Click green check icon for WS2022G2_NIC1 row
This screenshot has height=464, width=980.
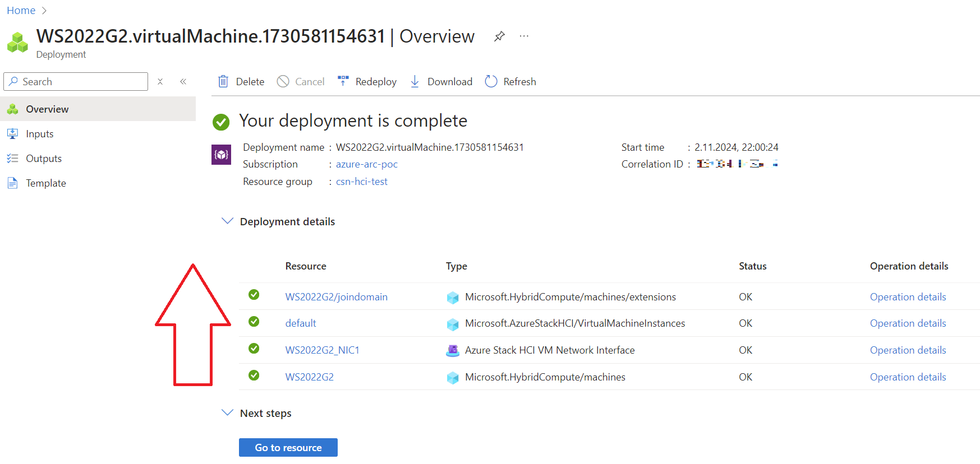pyautogui.click(x=254, y=349)
